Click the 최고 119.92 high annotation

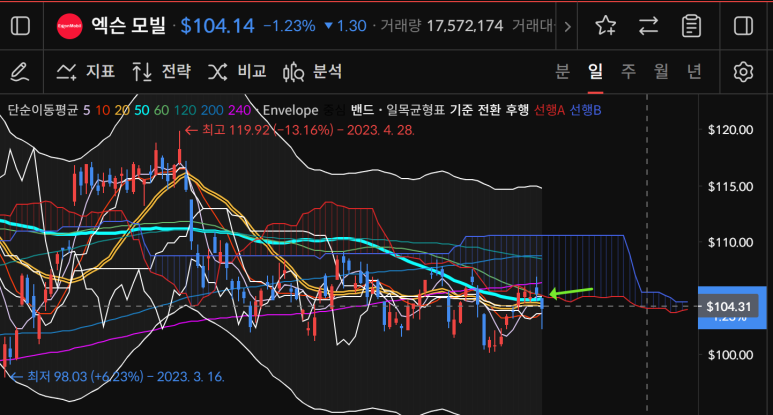click(x=300, y=130)
